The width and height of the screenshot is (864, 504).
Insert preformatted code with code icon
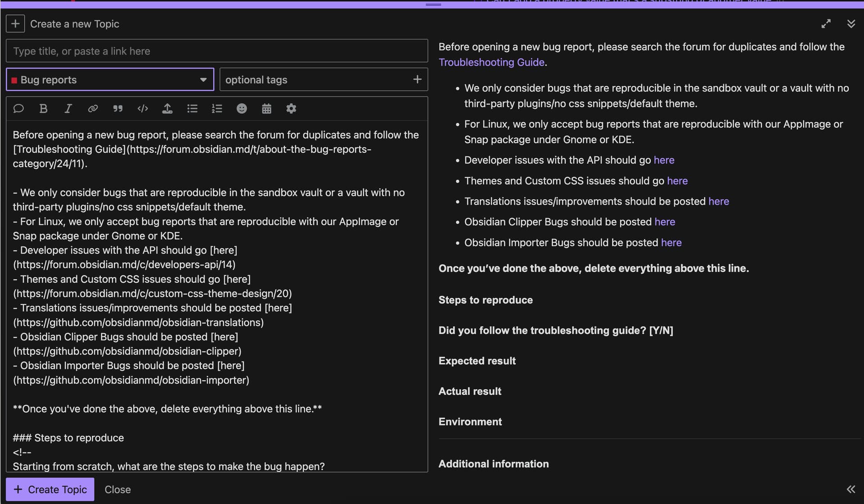143,108
